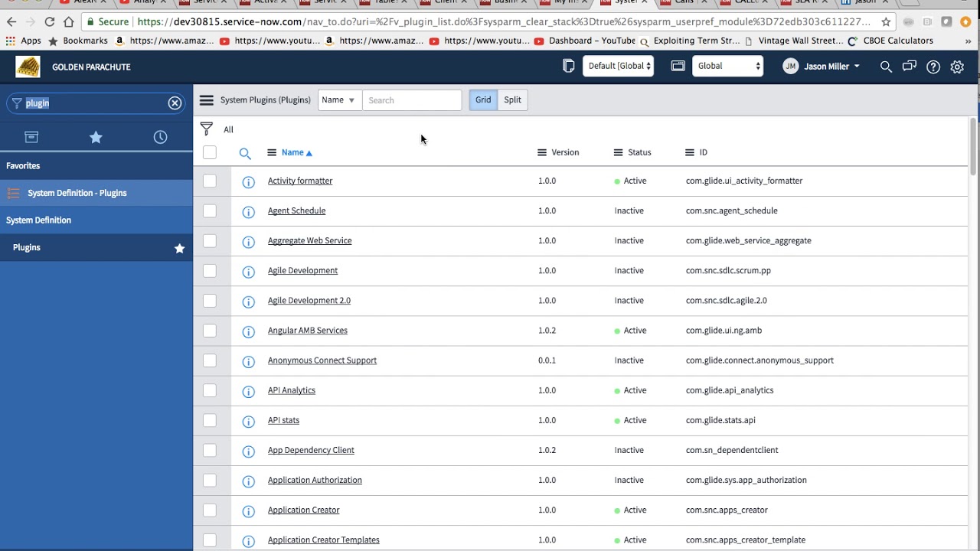
Task: Open the Application Creator Templates link
Action: [x=324, y=540]
